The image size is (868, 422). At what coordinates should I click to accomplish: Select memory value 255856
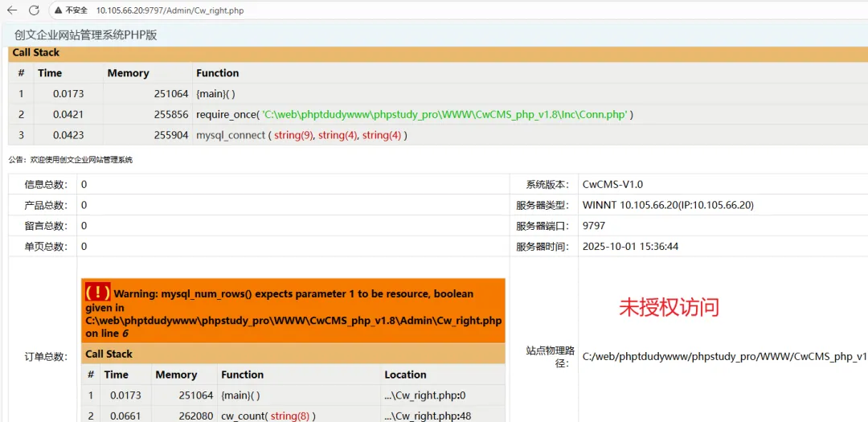tap(171, 115)
